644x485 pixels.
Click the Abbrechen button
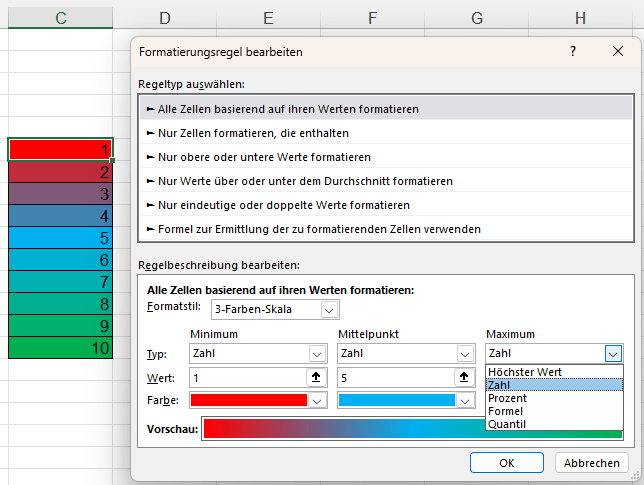pos(591,463)
